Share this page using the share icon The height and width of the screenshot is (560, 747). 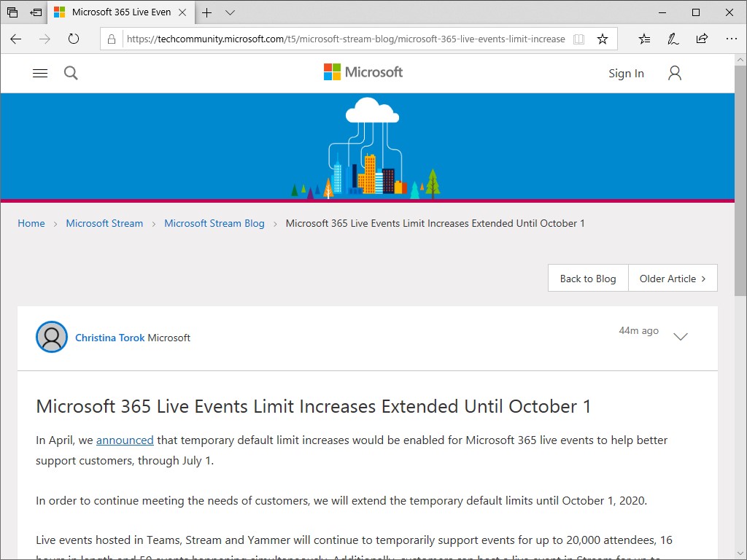[x=702, y=39]
